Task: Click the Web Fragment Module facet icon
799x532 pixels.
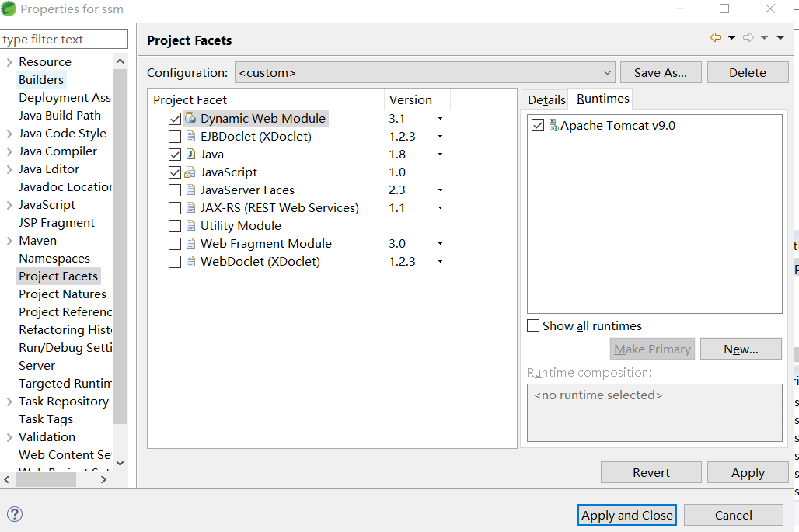Action: [190, 243]
